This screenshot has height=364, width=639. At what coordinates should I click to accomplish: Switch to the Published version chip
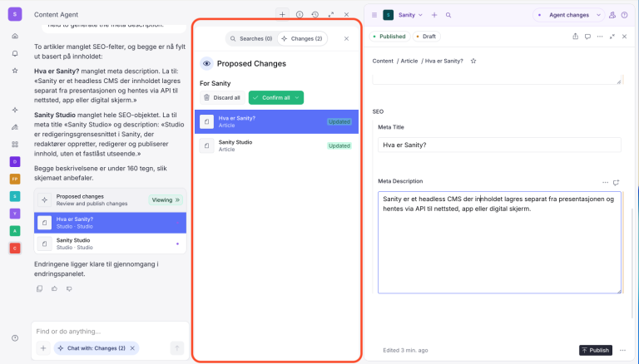389,37
